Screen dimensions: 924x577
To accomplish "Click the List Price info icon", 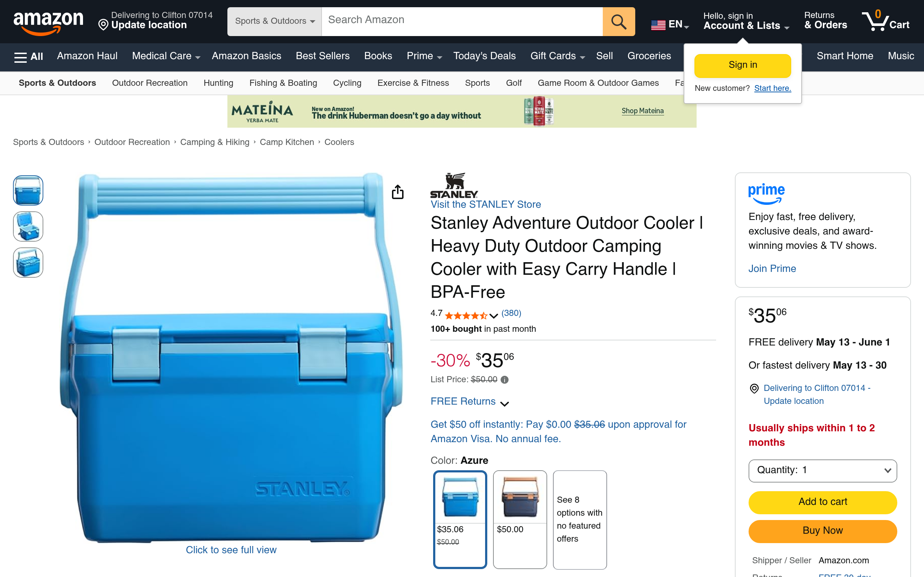I will [x=504, y=380].
